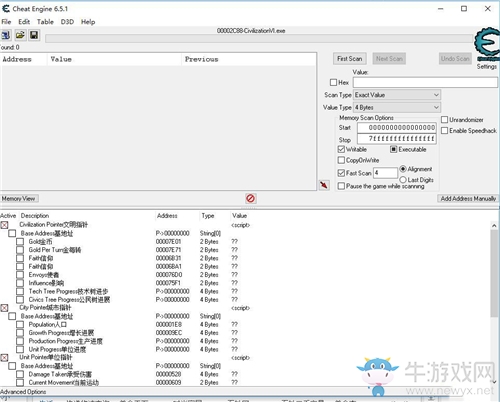The width and height of the screenshot is (500, 402).
Task: Click the red arrow add-to-list icon
Action: coord(324,185)
